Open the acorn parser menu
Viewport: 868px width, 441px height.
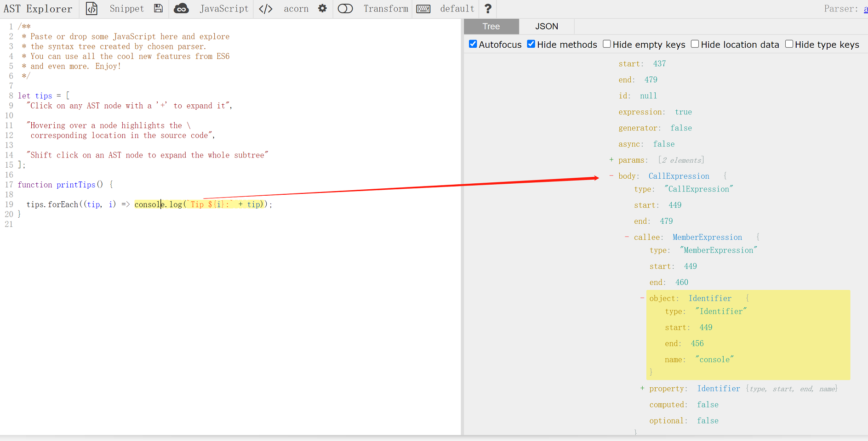pos(296,9)
